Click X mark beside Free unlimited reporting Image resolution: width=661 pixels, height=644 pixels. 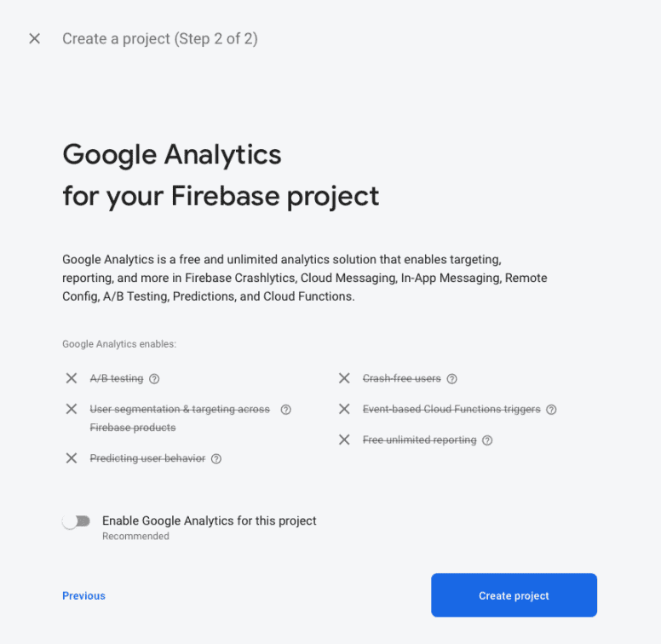pos(344,440)
